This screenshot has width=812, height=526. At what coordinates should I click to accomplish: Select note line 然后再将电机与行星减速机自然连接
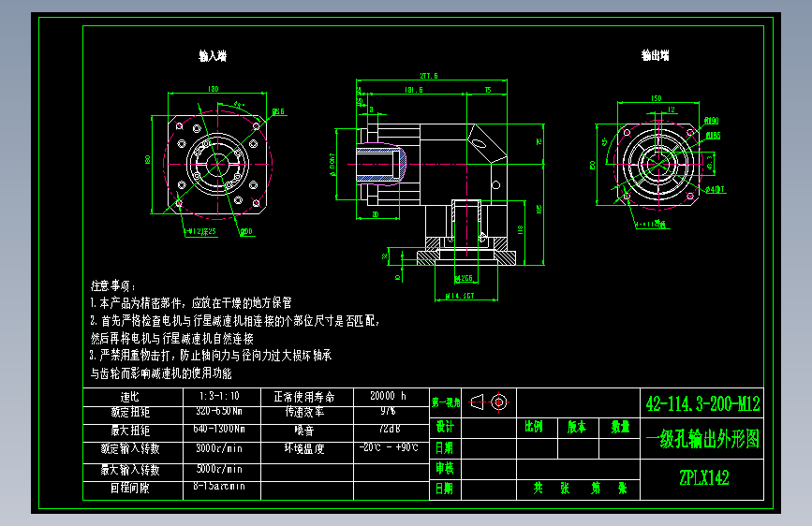pyautogui.click(x=172, y=339)
